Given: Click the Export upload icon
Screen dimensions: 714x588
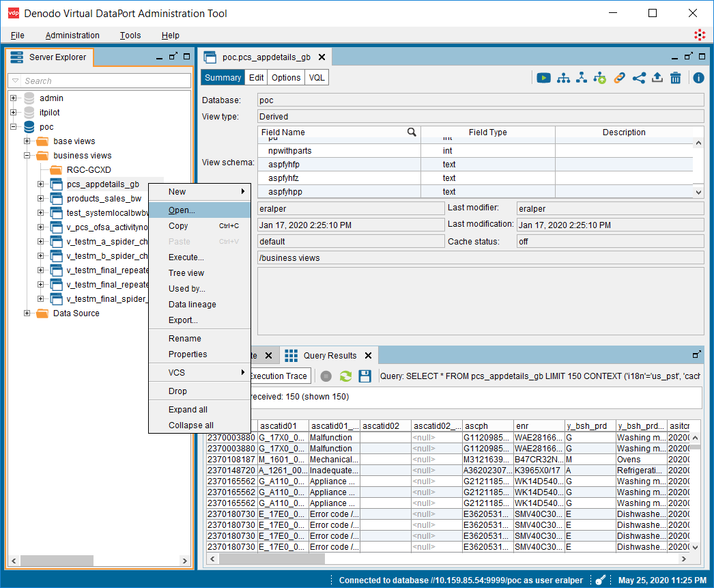Looking at the screenshot, I should click(657, 78).
